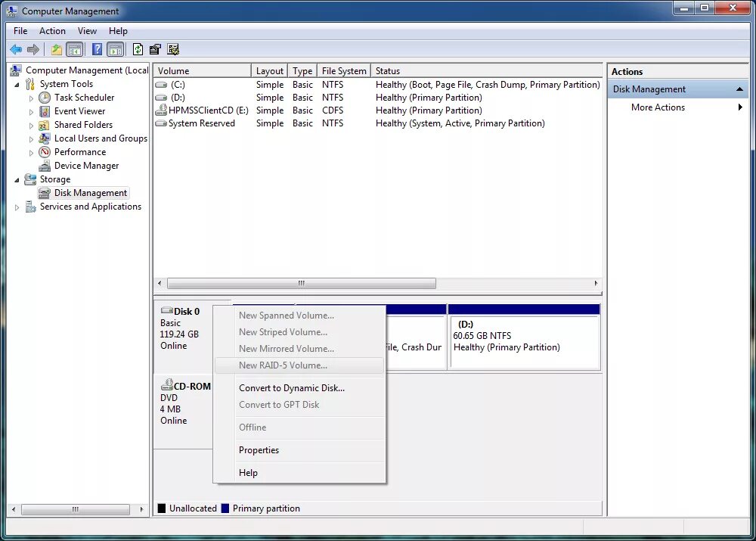Choose Convert to Dynamic Disk from context menu

pos(299,388)
